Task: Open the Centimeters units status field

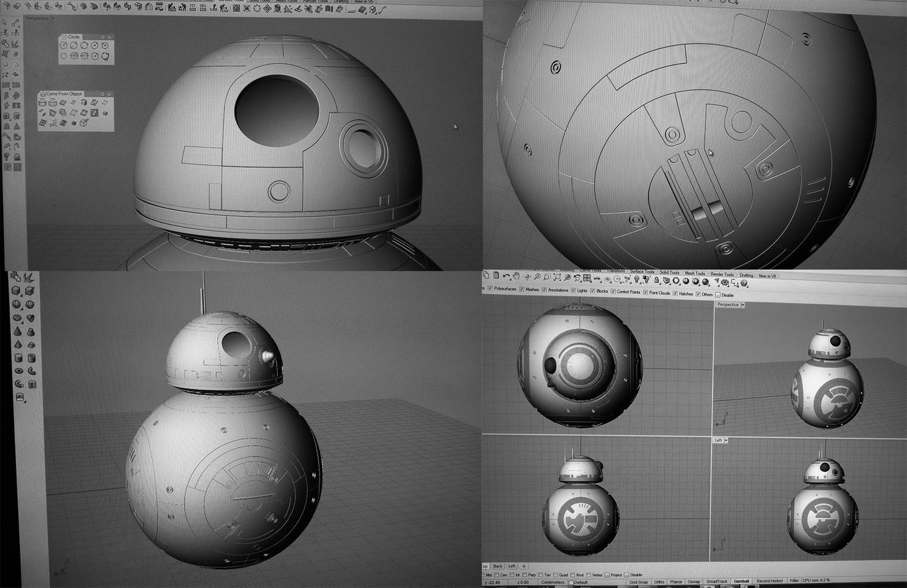Action: (553, 582)
